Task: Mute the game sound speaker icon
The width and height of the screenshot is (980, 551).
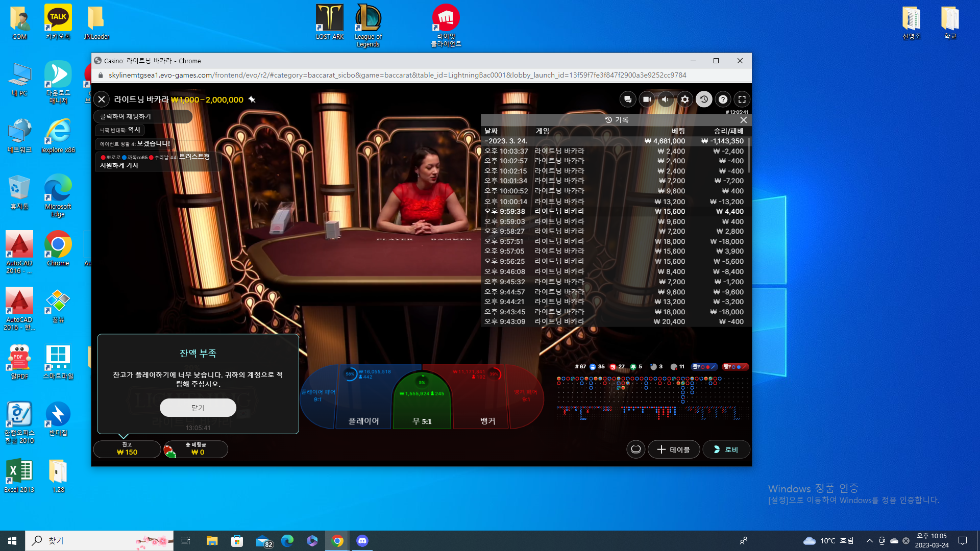Action: [x=666, y=99]
